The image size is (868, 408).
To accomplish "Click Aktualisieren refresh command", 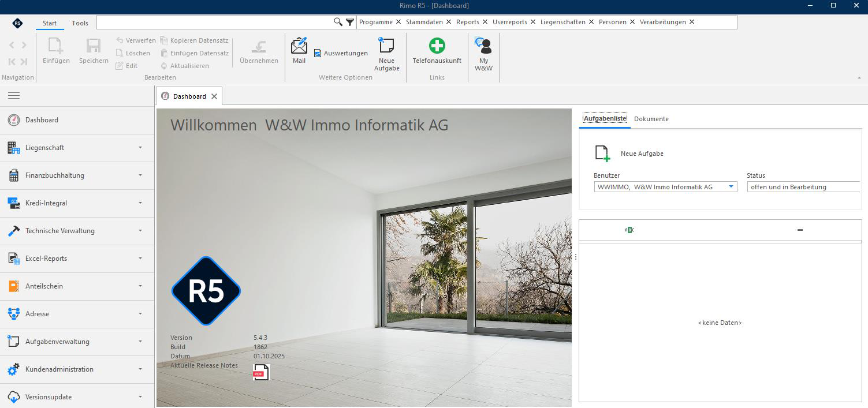I will point(185,66).
